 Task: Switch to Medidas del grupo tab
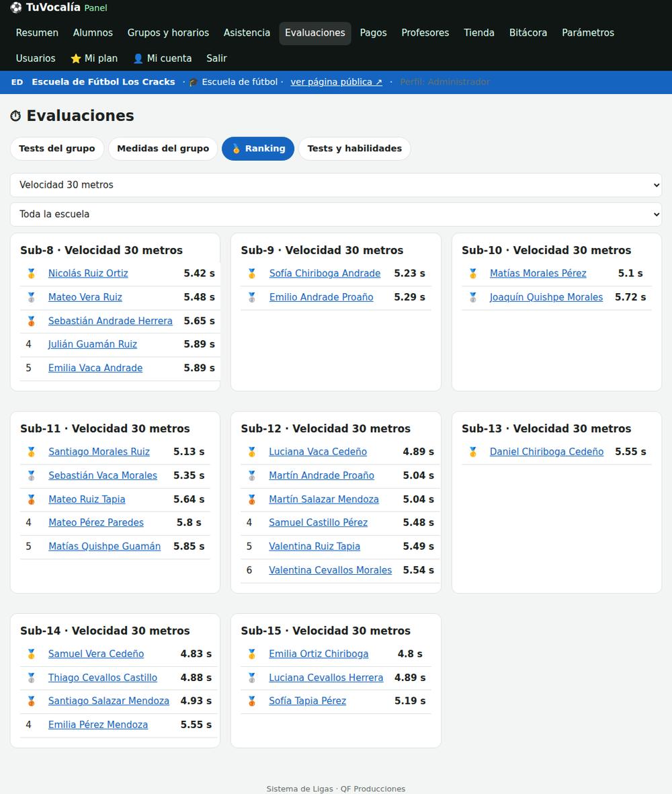163,149
